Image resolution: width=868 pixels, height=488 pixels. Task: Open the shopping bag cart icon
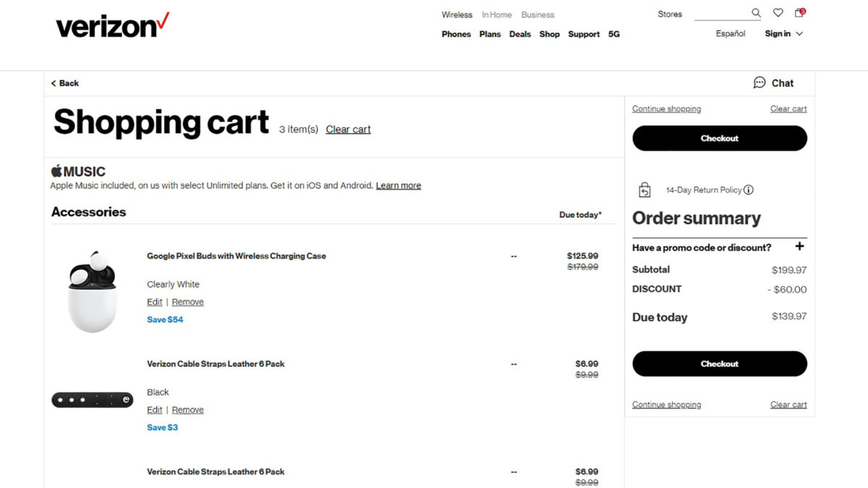[799, 13]
